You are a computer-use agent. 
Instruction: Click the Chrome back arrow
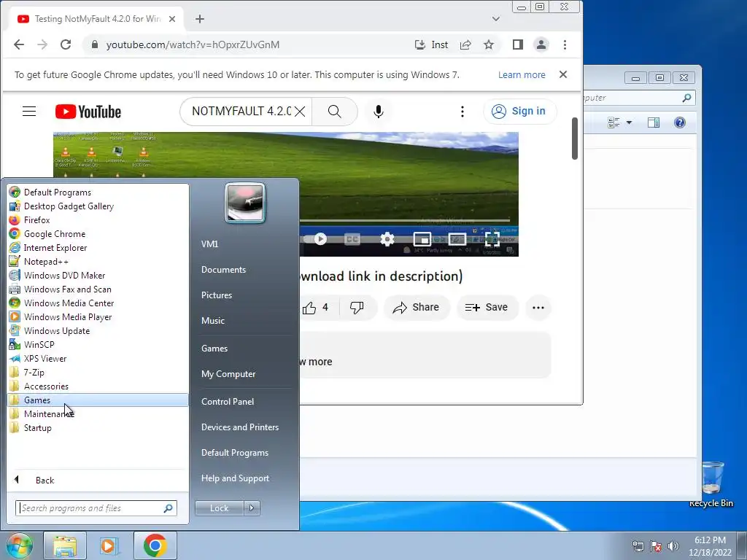[x=19, y=44]
